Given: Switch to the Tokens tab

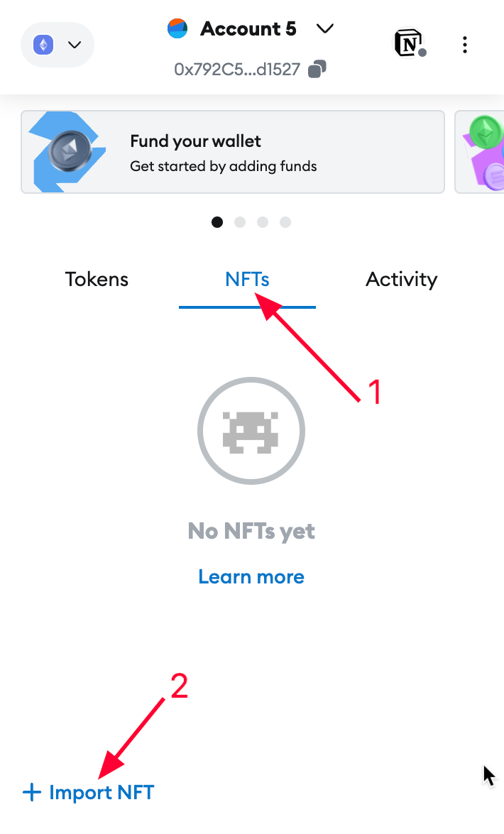Looking at the screenshot, I should pyautogui.click(x=97, y=280).
